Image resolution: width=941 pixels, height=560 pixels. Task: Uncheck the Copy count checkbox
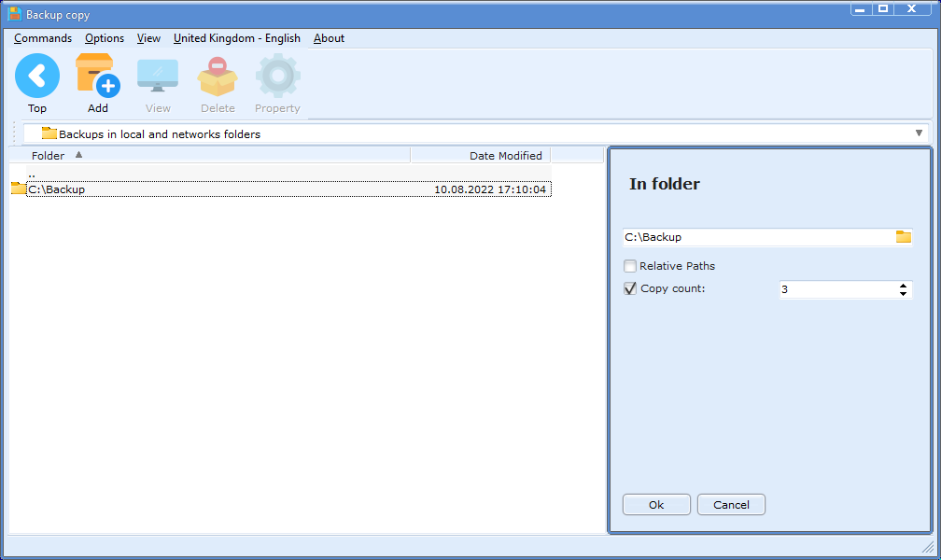point(630,289)
